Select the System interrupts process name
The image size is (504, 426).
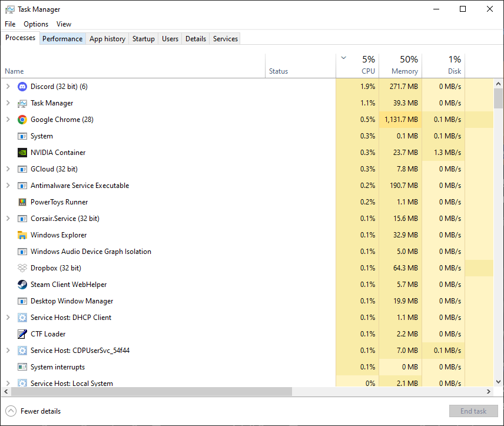pyautogui.click(x=58, y=367)
